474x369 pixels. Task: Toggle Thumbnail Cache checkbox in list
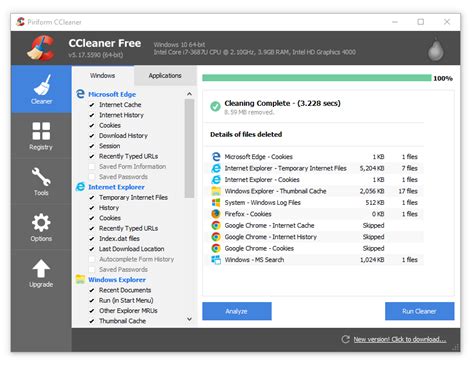point(92,321)
